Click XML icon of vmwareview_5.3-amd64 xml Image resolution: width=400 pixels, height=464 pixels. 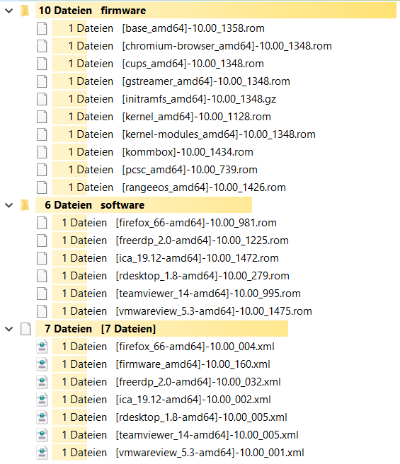coord(42,453)
